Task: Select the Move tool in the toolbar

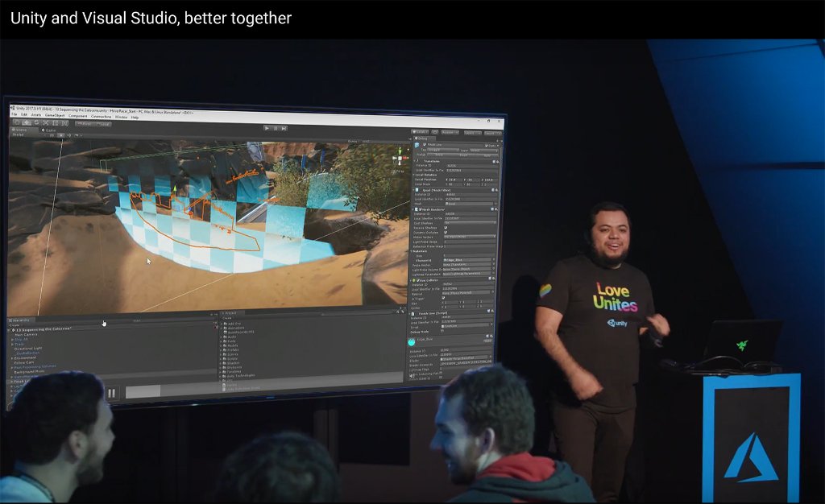Action: 26,124
